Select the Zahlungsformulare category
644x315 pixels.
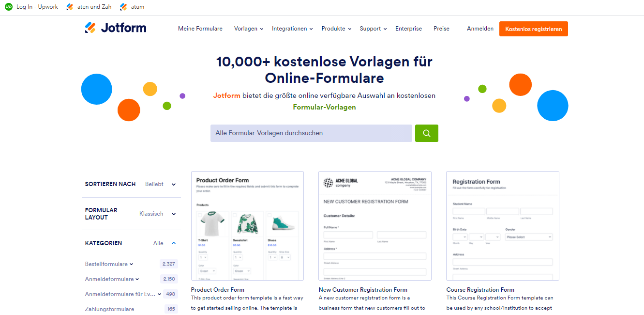(x=109, y=309)
